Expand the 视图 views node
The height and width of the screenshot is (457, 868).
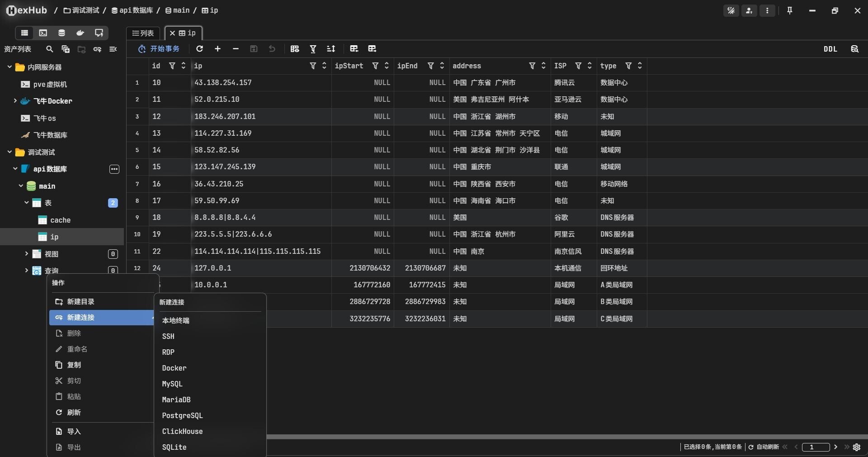(x=27, y=254)
